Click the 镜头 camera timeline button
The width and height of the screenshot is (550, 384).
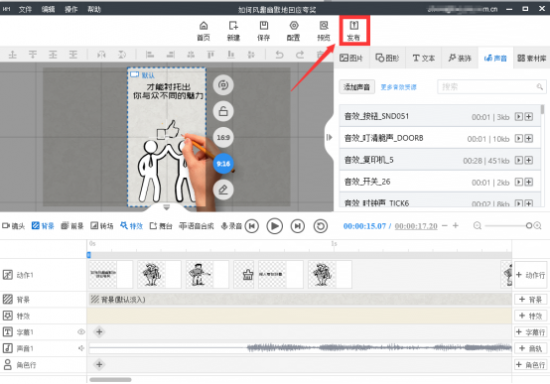coord(14,226)
